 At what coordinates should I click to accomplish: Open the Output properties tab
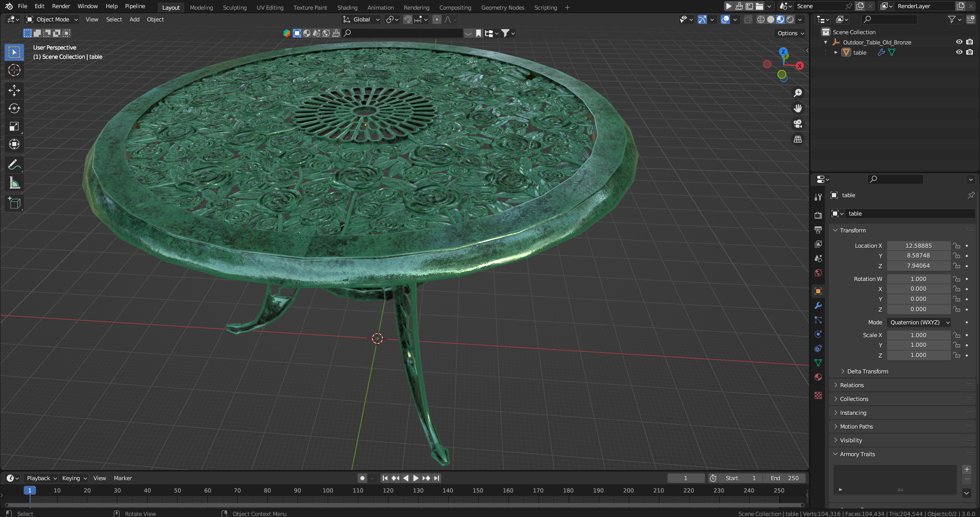pyautogui.click(x=818, y=229)
